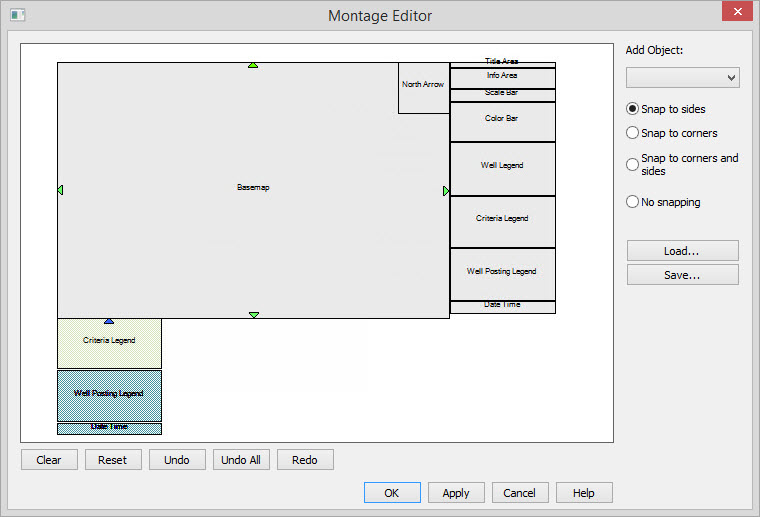Click the Reset button

113,460
